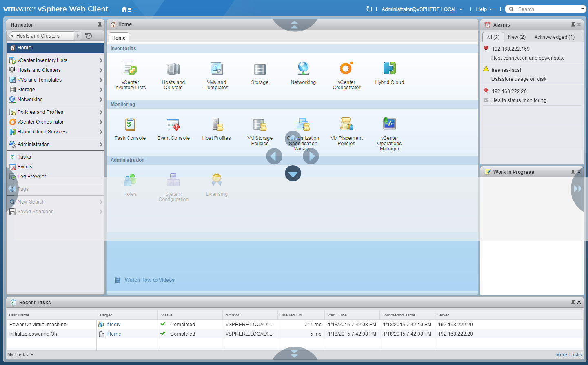Open VM Placement Policies icon
Viewport: 588px width, 365px height.
pos(346,124)
